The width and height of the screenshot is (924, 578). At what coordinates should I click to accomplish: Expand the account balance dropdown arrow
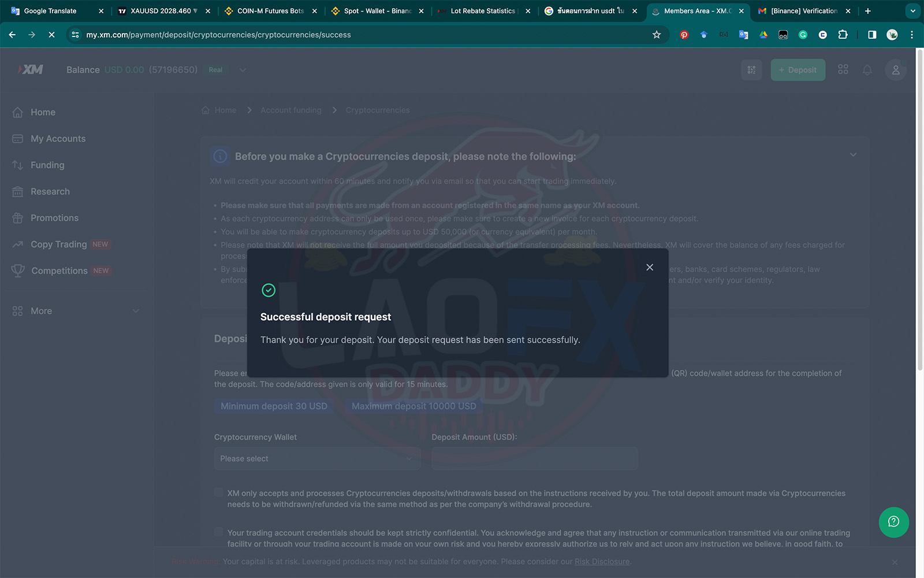[243, 70]
